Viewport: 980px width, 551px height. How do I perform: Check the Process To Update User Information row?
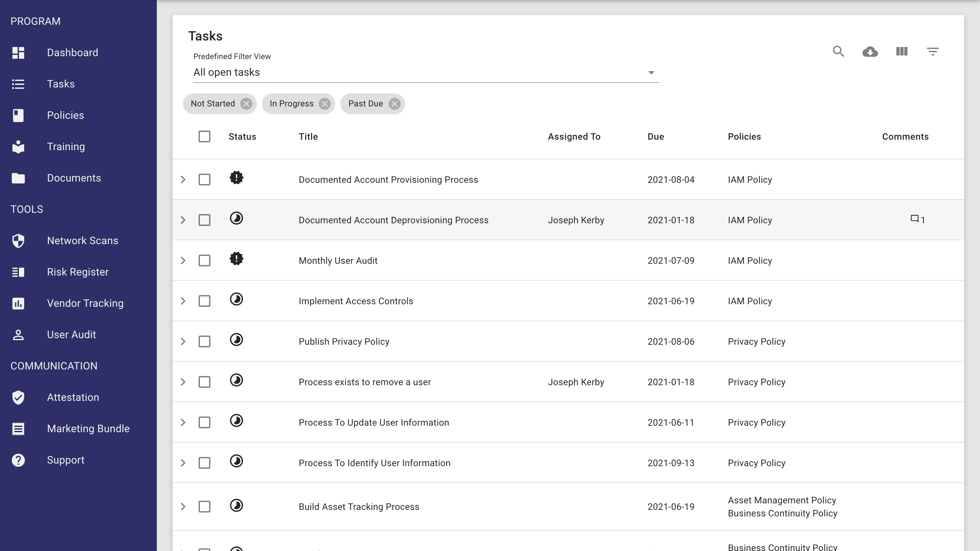(x=204, y=422)
